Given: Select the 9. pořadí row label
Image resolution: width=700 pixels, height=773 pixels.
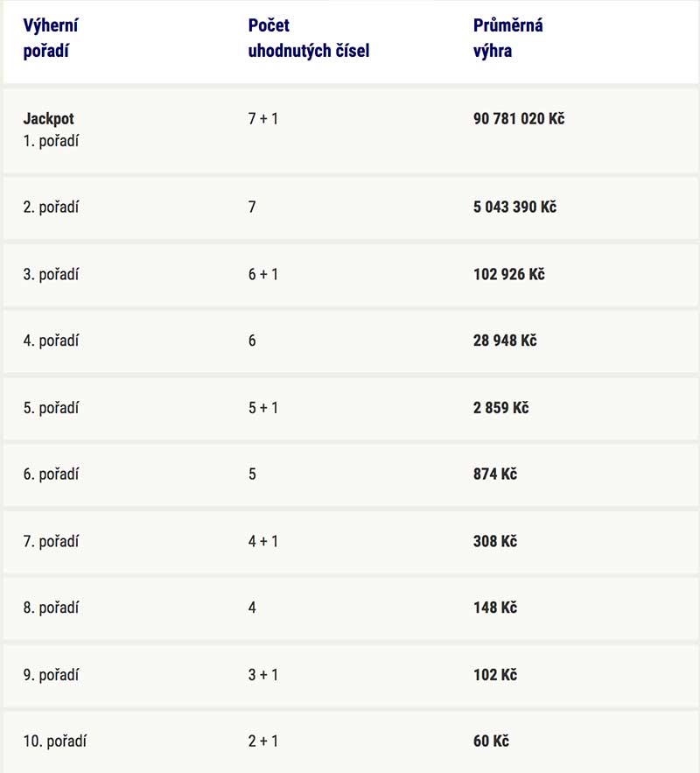Looking at the screenshot, I should 51,675.
